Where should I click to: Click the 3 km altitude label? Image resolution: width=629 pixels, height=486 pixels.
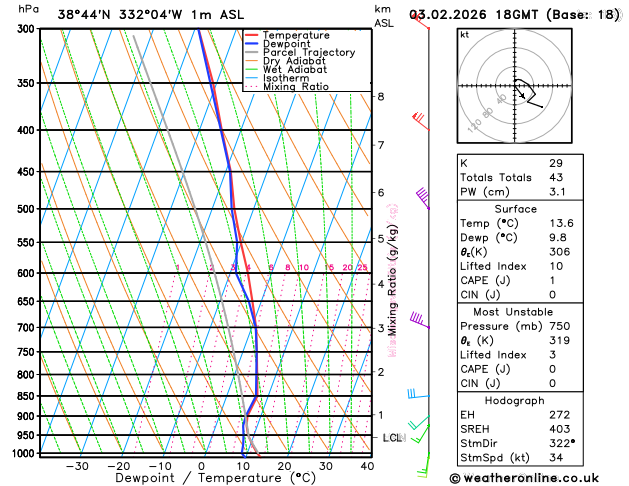pos(381,328)
